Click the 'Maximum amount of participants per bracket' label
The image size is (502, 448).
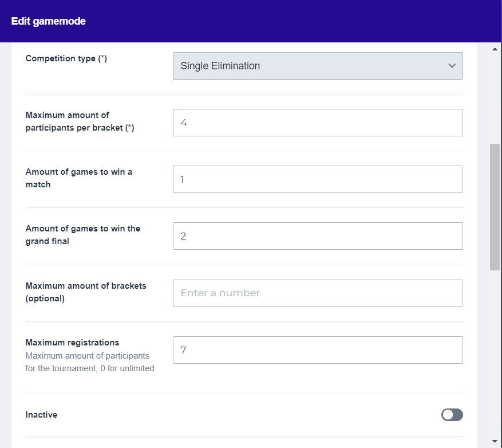pos(80,121)
